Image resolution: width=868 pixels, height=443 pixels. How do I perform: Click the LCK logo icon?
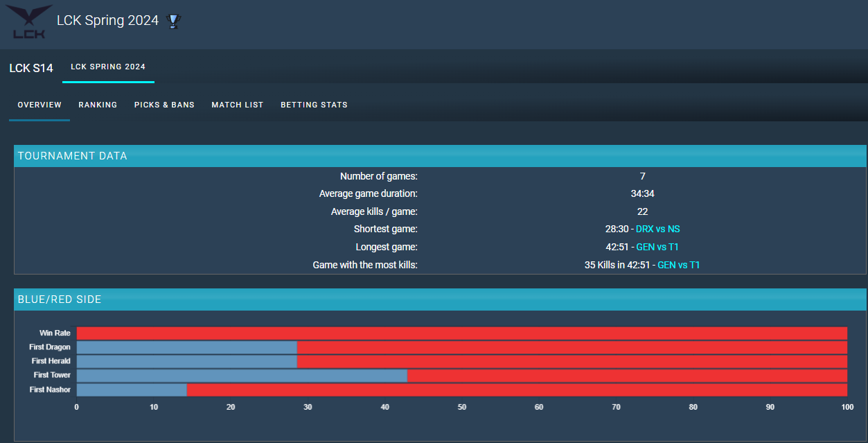click(x=29, y=21)
